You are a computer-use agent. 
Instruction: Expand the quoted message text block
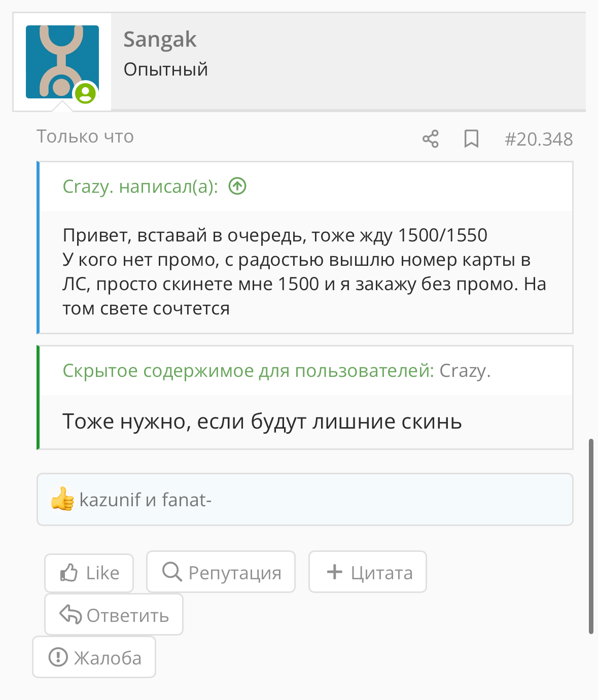click(306, 272)
